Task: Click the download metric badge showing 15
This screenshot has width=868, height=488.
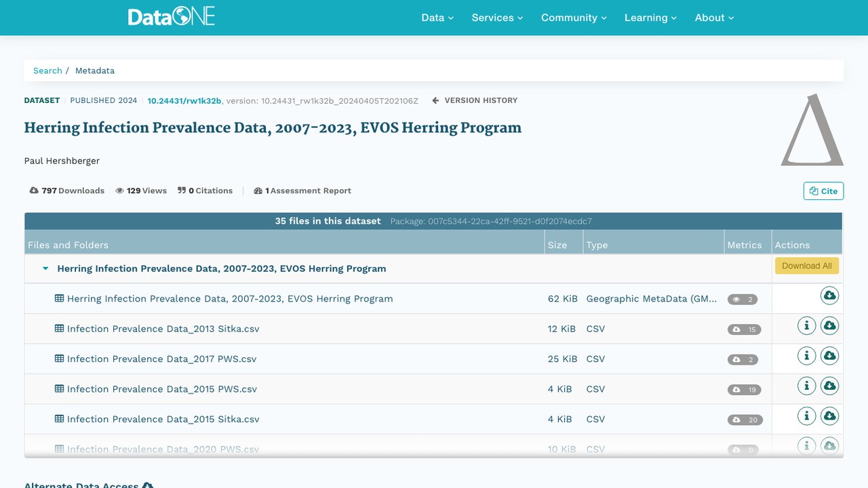Action: (744, 329)
